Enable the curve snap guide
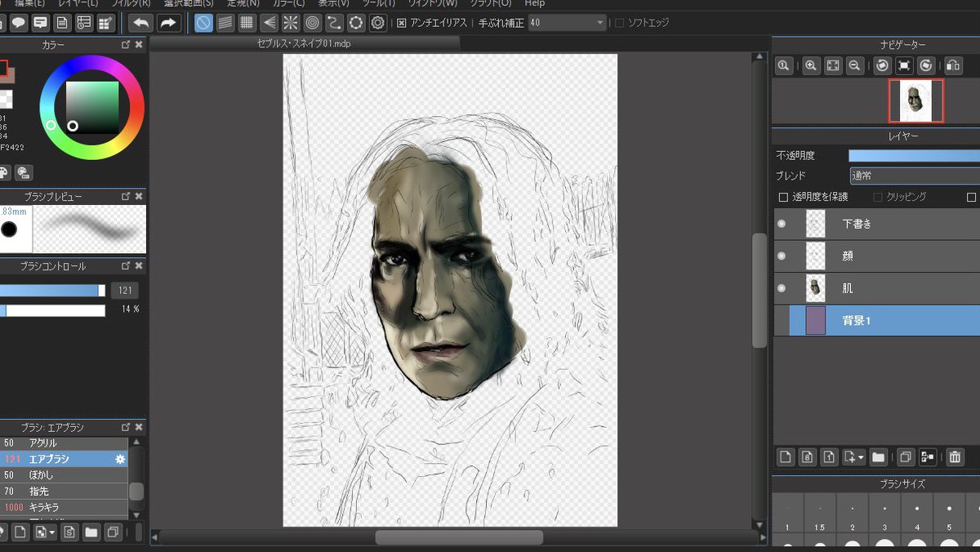The height and width of the screenshot is (552, 980). coord(334,23)
